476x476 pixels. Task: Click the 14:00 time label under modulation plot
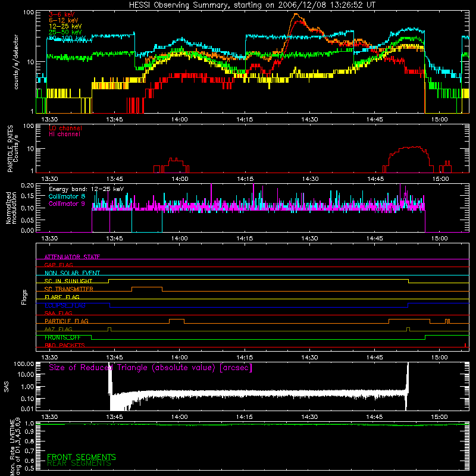(x=180, y=239)
